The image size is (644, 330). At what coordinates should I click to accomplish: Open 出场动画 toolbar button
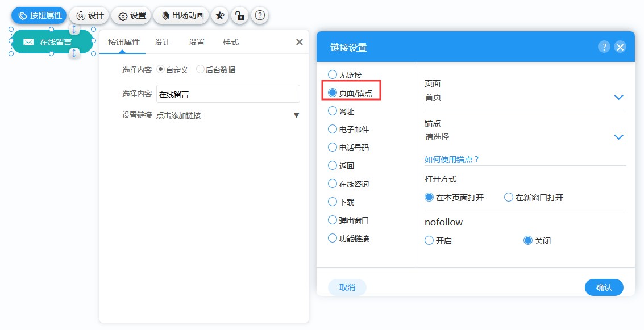pos(181,15)
